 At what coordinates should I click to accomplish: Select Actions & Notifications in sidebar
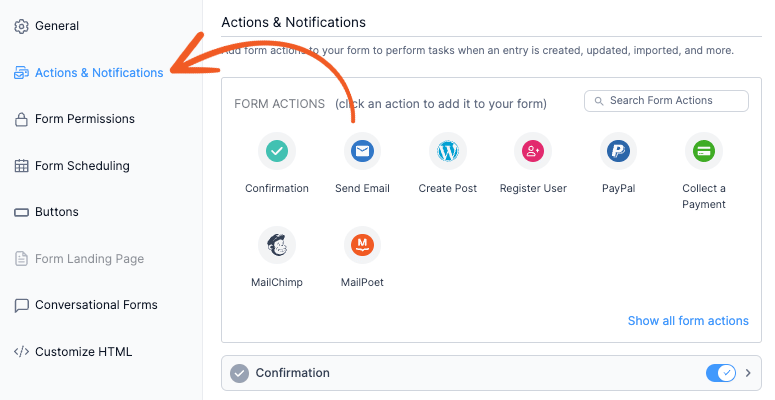pos(89,73)
